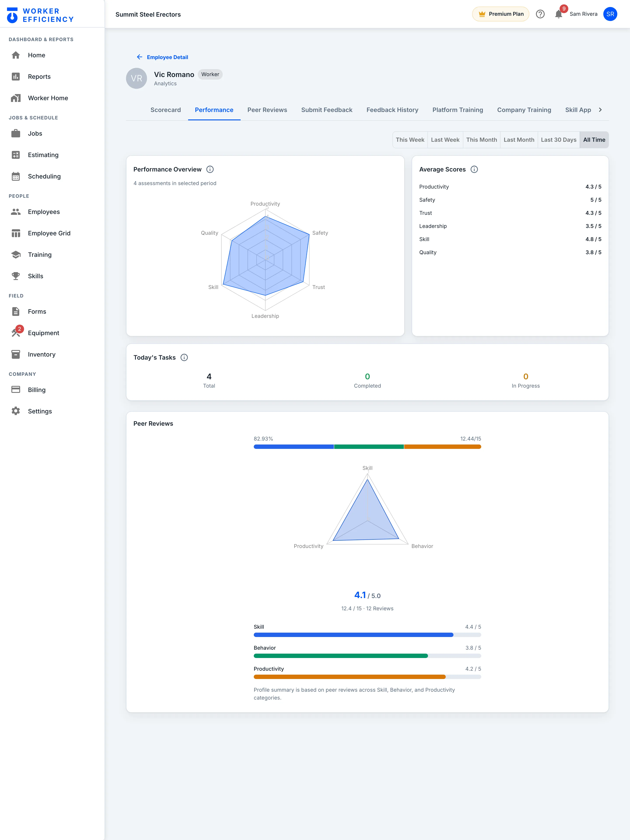
Task: Open the Company Training tab
Action: click(x=524, y=110)
